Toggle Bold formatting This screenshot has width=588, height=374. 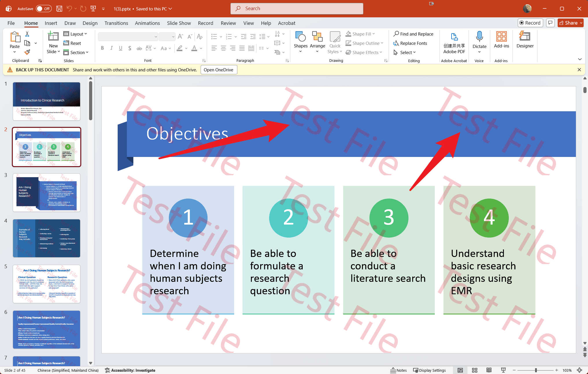102,48
